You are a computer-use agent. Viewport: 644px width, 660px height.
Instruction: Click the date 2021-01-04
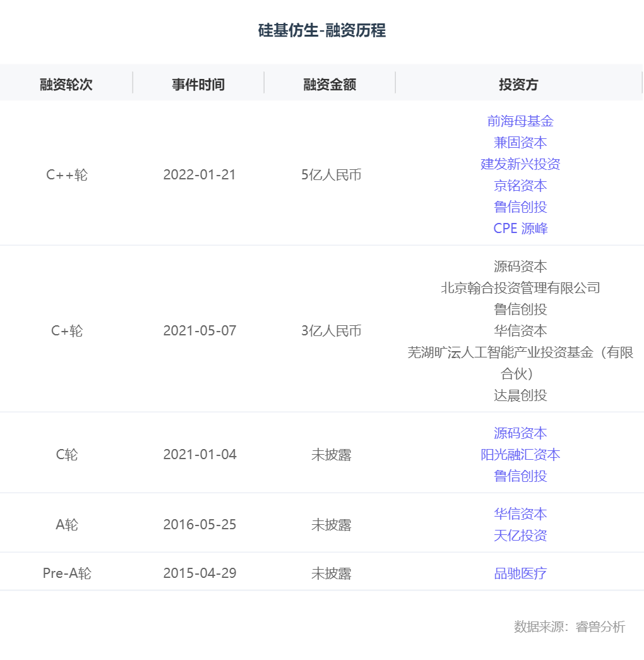pos(200,455)
